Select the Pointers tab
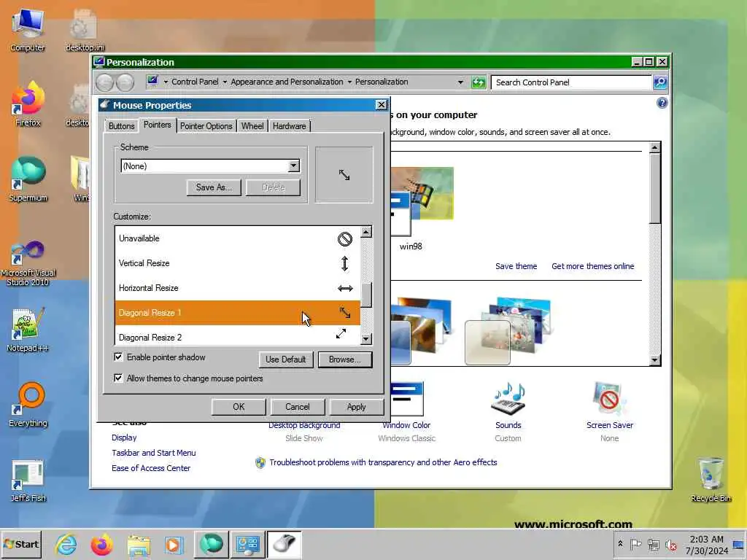747x560 pixels. 158,125
